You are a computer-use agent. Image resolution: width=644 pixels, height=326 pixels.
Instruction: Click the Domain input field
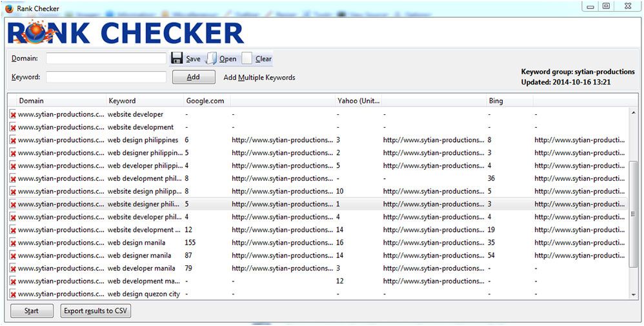[106, 58]
